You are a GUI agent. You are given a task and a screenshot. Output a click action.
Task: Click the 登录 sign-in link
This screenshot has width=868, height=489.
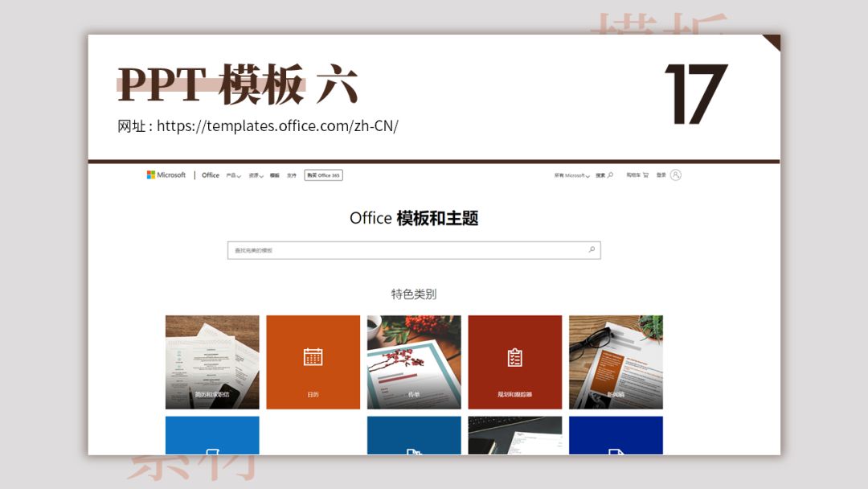coord(661,175)
